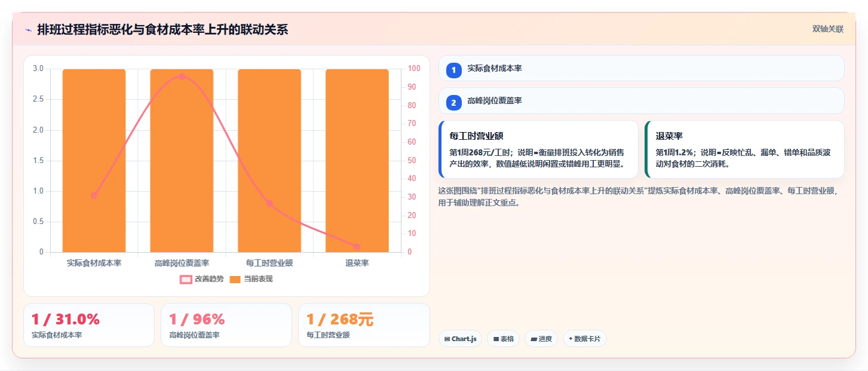
Task: Click the 进度 tag icon
Action: [x=533, y=339]
